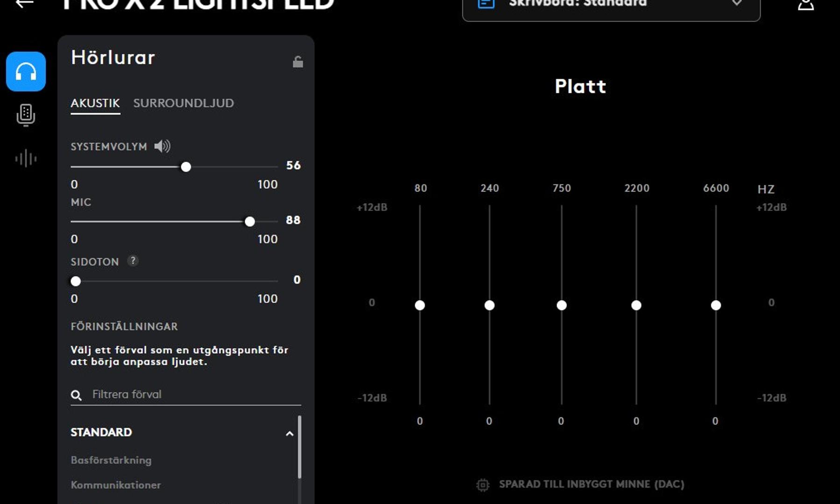This screenshot has height=504, width=840.
Task: Select the Kommunikationer preset
Action: click(116, 485)
